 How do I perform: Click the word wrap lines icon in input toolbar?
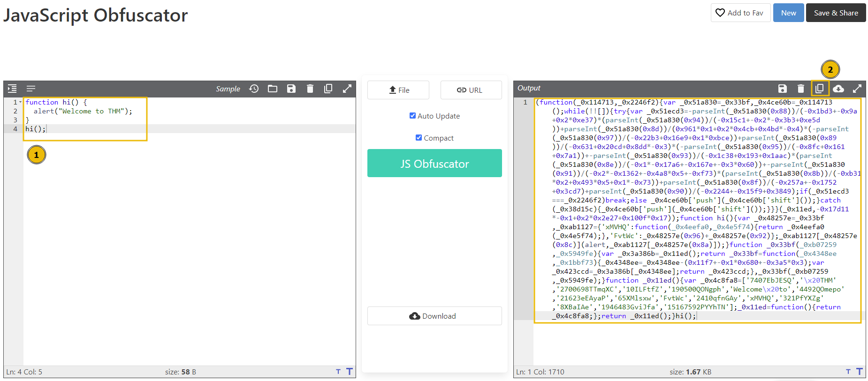31,89
